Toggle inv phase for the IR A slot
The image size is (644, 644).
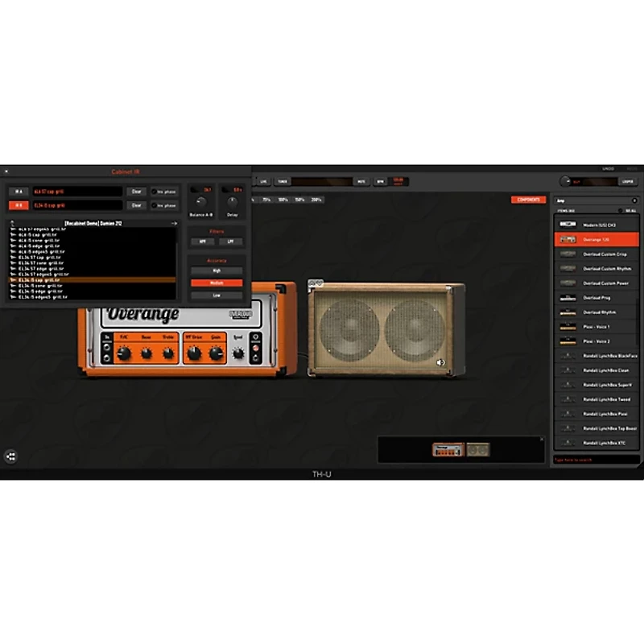(165, 192)
